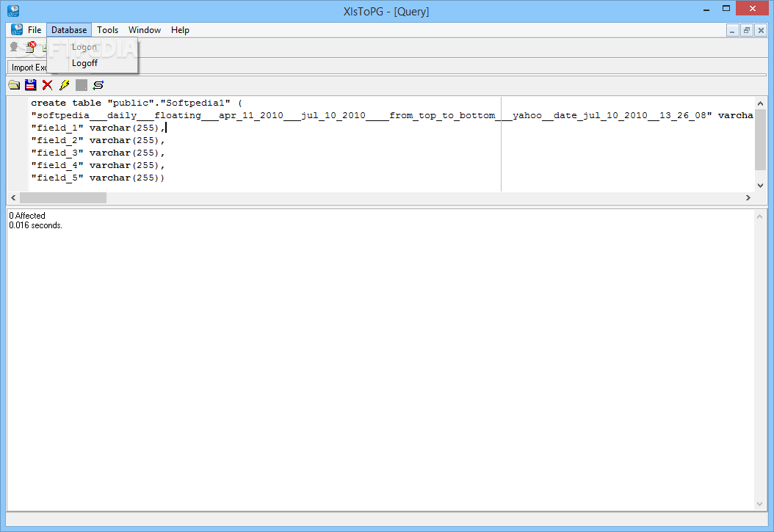Click editor horizontal scroll right arrow
Screen dimensions: 774x532
(748, 197)
